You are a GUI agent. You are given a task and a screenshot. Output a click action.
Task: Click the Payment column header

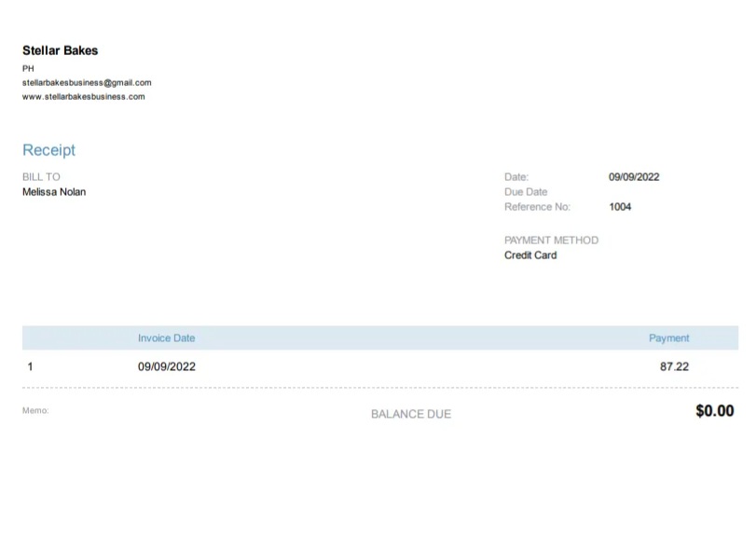(x=668, y=337)
